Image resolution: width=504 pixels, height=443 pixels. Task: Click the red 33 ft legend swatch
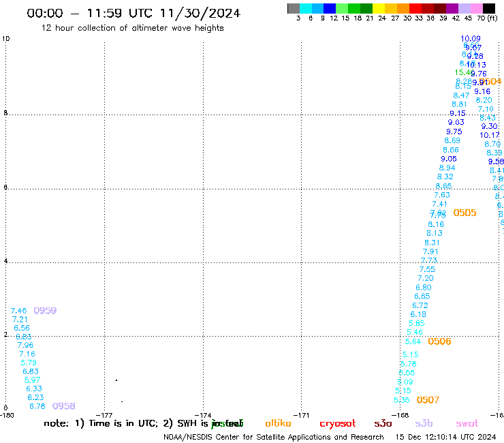pos(415,8)
